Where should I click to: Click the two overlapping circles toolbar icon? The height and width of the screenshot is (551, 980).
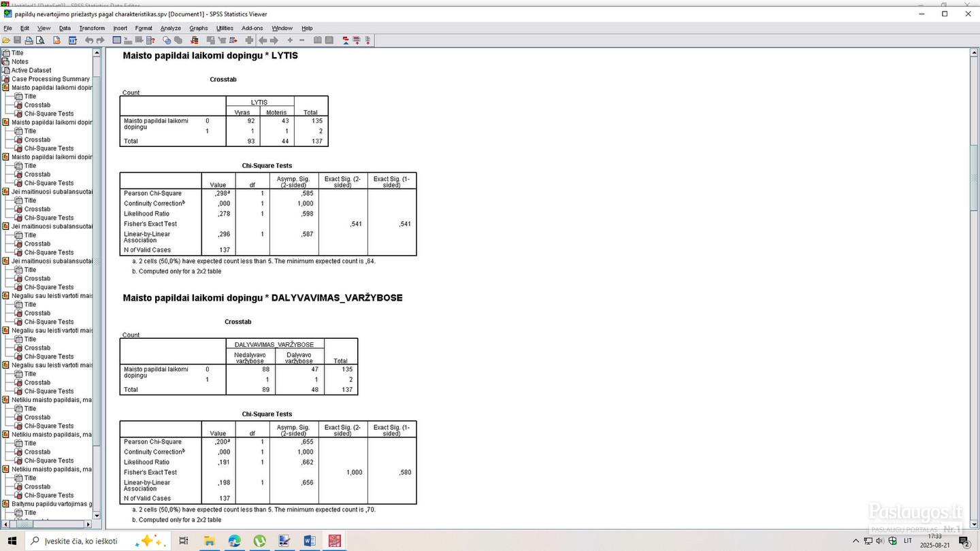167,41
